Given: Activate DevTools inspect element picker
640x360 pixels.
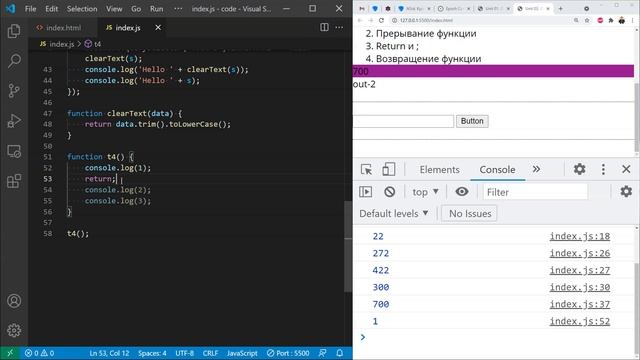Looking at the screenshot, I should (366, 169).
